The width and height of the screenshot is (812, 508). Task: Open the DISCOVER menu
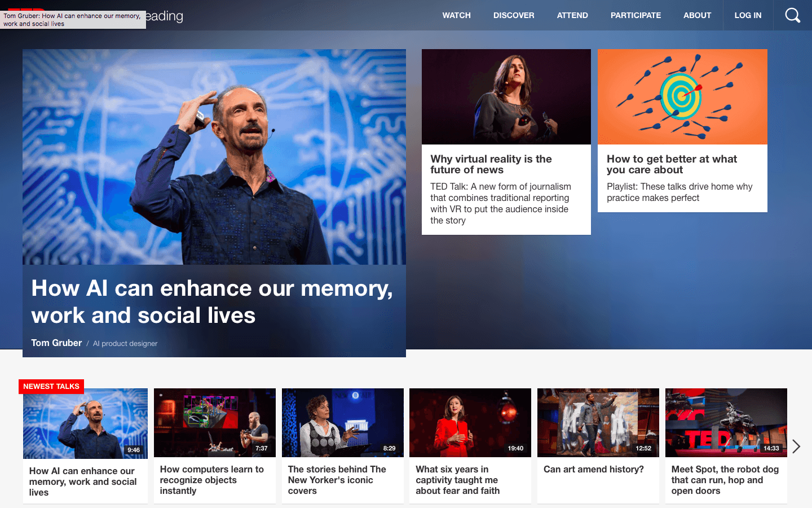click(x=514, y=15)
